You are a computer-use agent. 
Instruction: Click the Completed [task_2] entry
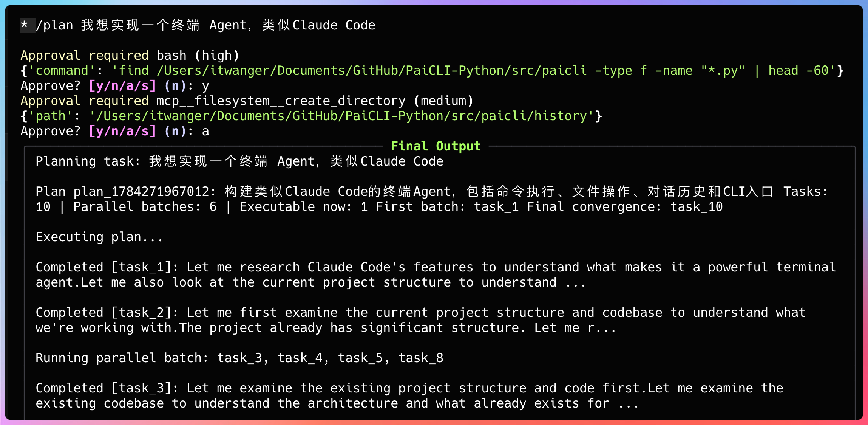click(x=420, y=320)
